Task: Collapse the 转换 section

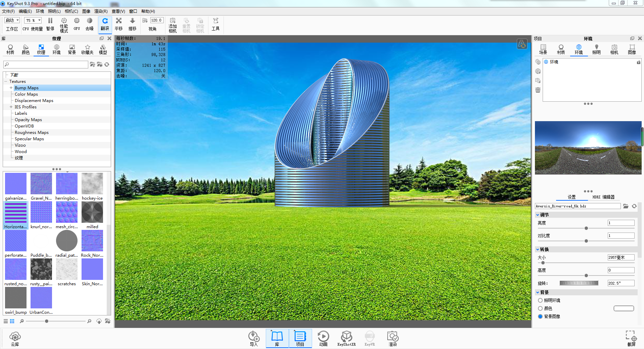Action: pyautogui.click(x=538, y=249)
